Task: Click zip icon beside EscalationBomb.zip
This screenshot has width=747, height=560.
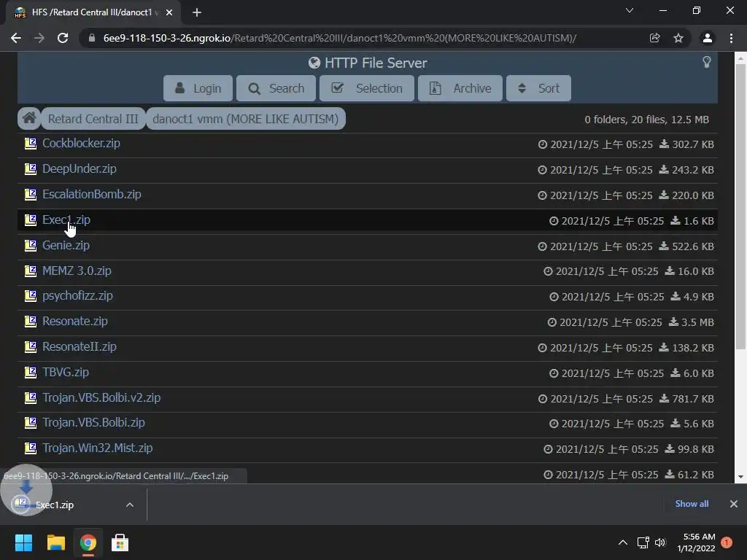Action: [31, 194]
